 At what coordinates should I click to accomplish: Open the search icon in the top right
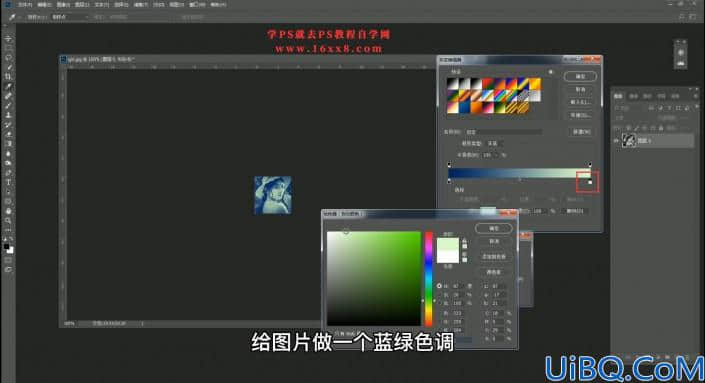(682, 16)
